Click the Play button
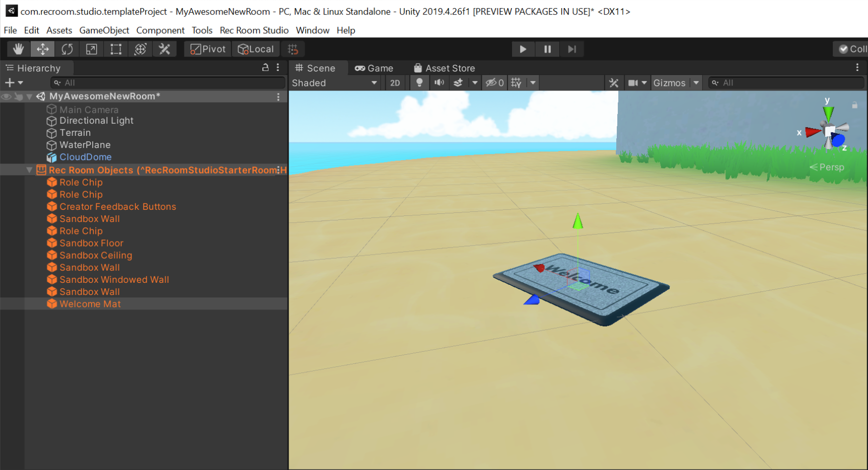Image resolution: width=868 pixels, height=470 pixels. pyautogui.click(x=523, y=49)
